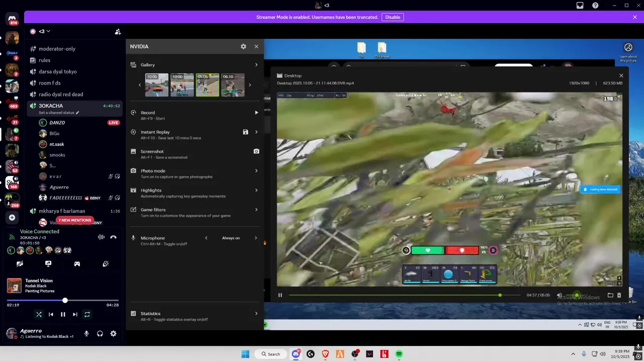
Task: Invite people using the add-member icon
Action: (x=118, y=32)
